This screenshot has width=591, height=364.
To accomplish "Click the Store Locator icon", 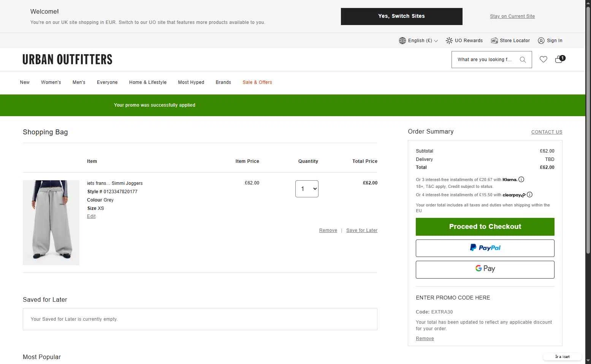I will pos(494,41).
